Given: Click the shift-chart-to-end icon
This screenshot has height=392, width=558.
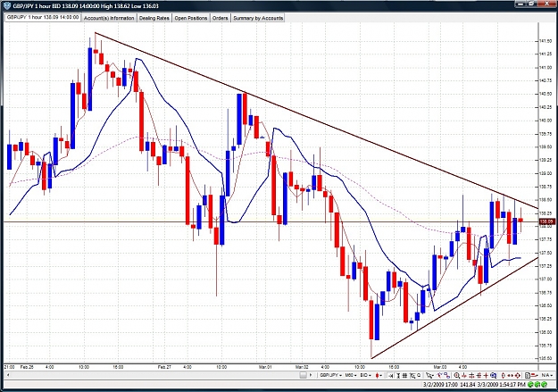Looking at the screenshot, I should 391,375.
